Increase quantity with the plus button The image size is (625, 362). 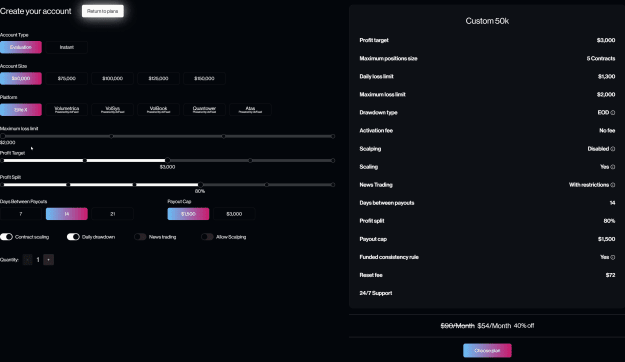49,260
